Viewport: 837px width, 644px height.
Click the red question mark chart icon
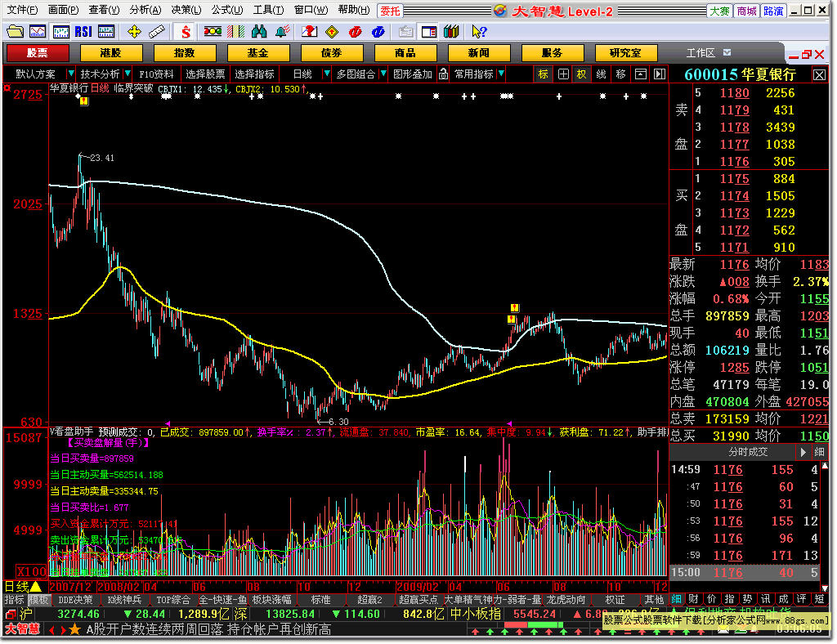tap(308, 32)
